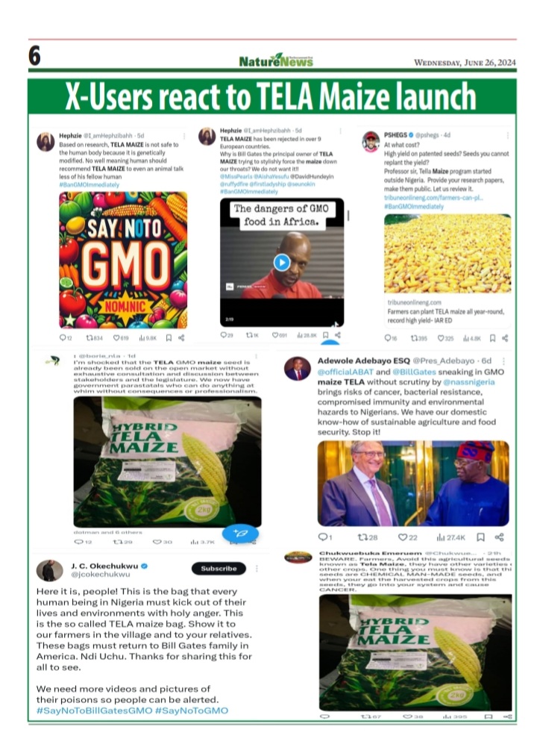
Task: Open the more options menu beside the Subscribe button
Action: click(x=257, y=569)
